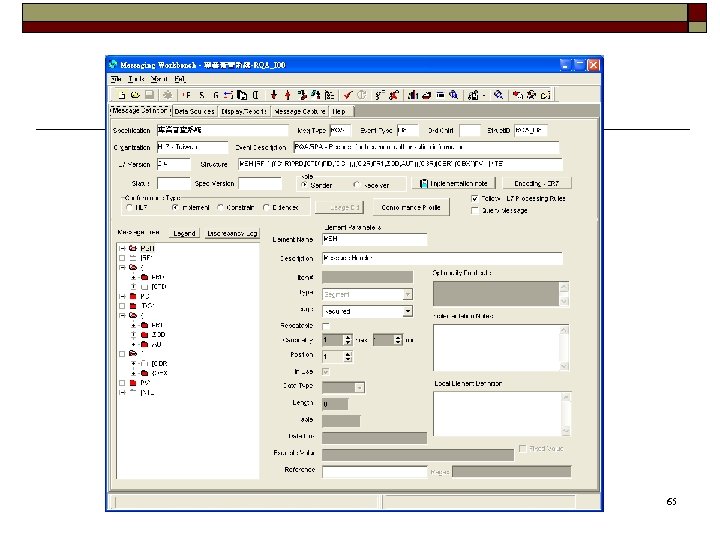Open the Data Type dropdown
This screenshot has width=720, height=540.
point(360,388)
